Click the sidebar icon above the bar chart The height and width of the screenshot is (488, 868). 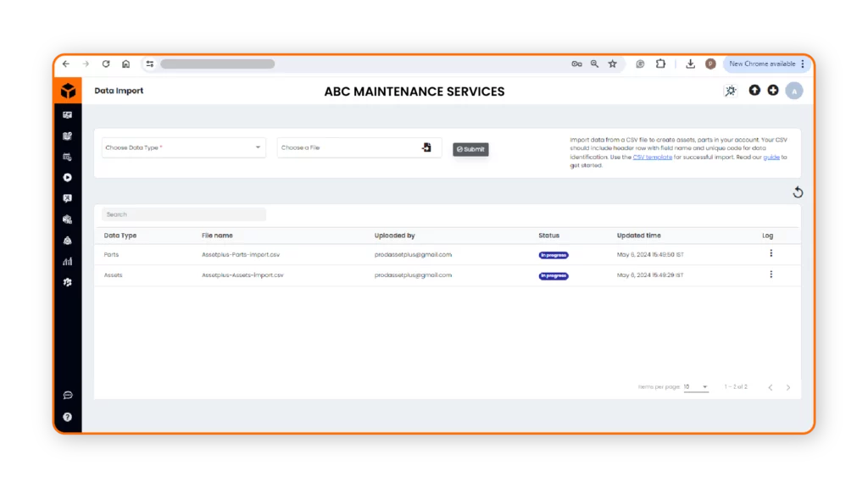[x=68, y=241]
